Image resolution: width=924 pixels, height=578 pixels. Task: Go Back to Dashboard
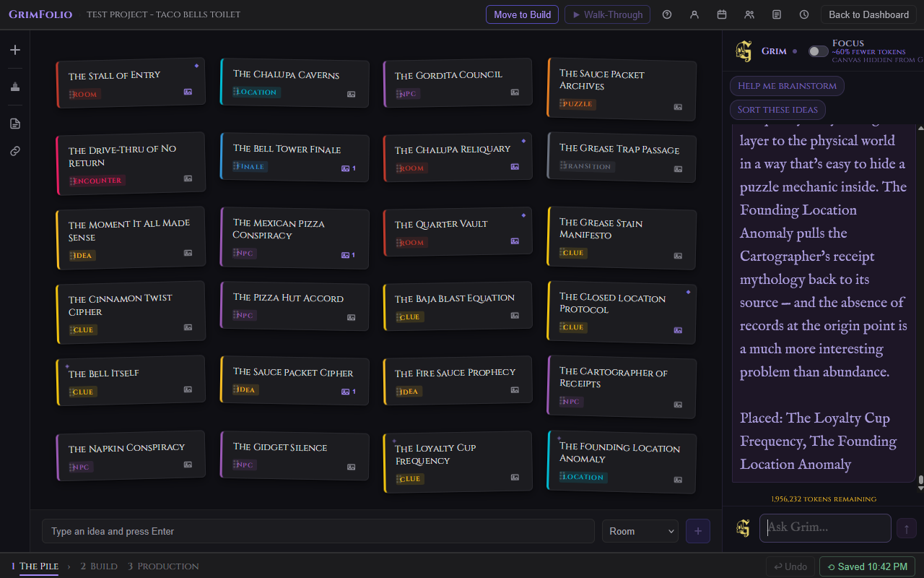(x=868, y=14)
